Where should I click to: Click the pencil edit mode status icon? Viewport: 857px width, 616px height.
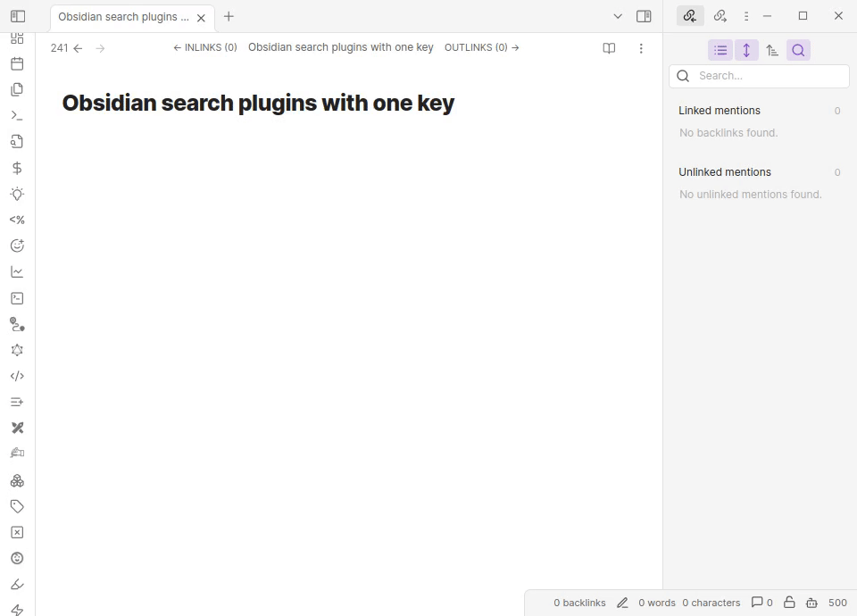(x=622, y=603)
